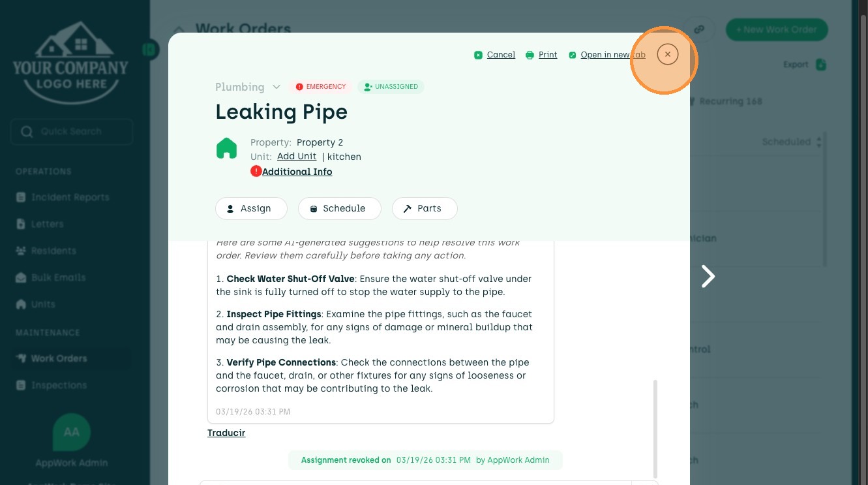Click the UNASSIGNED status badge
Image resolution: width=868 pixels, height=485 pixels.
click(x=391, y=87)
